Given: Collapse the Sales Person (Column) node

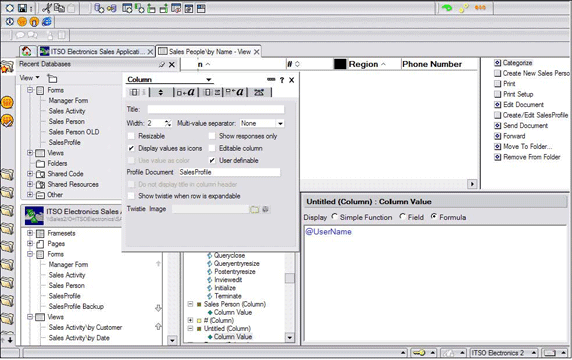Looking at the screenshot, I should (190, 304).
